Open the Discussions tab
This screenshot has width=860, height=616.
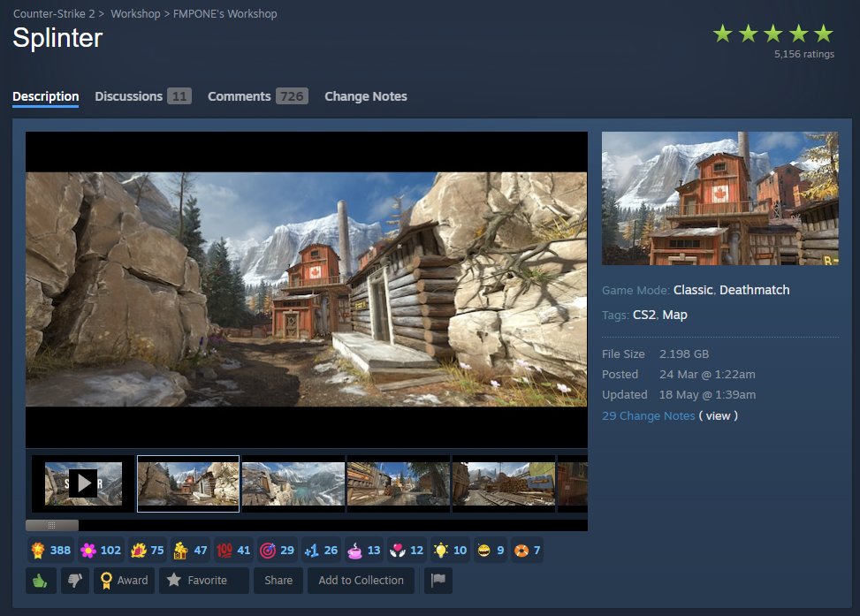click(x=143, y=96)
